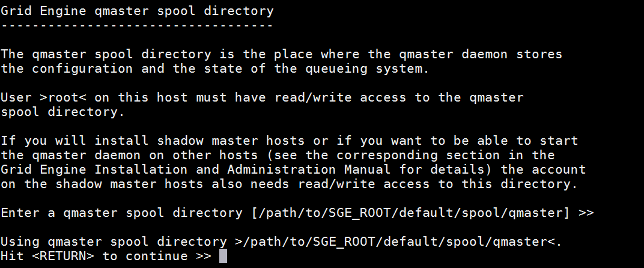Click the words 'daemon stores'
Viewport: 644px width, 268px height.
[x=512, y=54]
